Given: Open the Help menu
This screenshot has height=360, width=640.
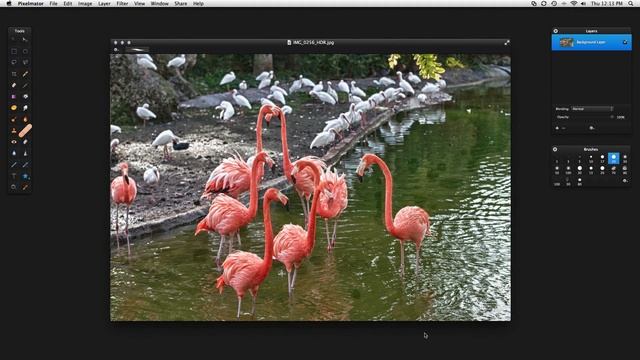Looking at the screenshot, I should [x=198, y=4].
